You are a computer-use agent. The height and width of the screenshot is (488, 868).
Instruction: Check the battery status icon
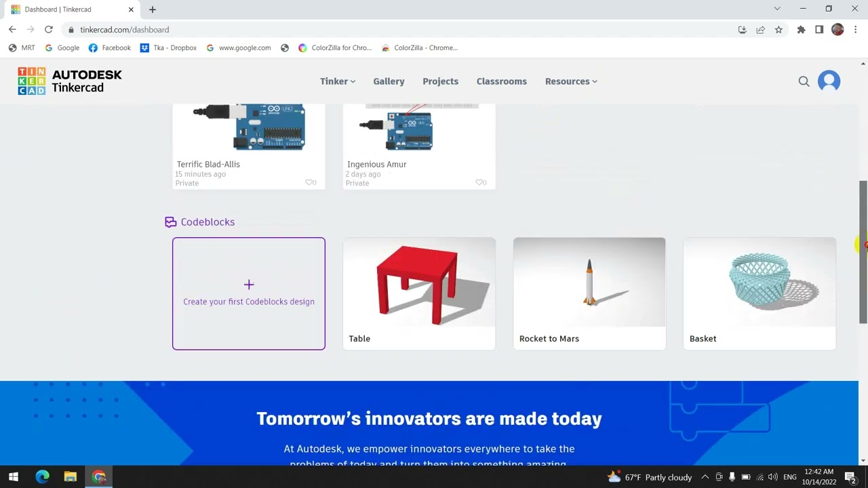746,477
